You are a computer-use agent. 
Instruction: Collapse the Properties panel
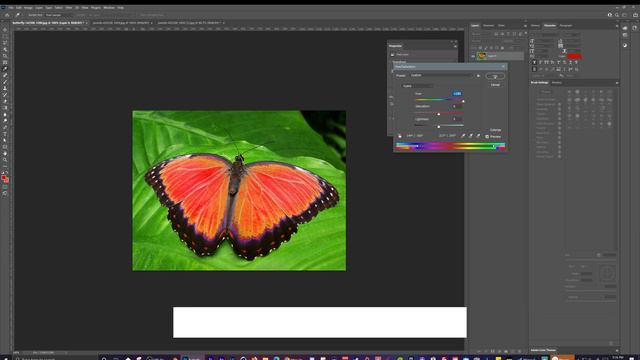click(452, 42)
